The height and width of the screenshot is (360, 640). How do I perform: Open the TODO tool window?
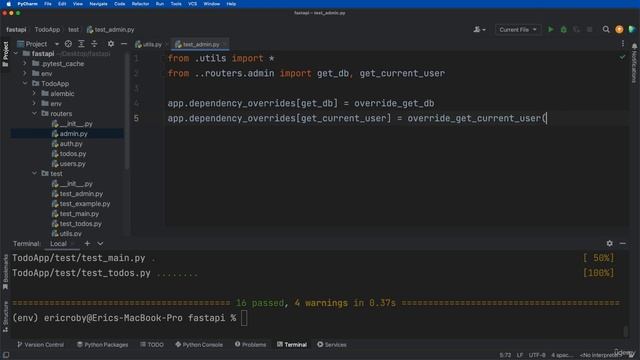click(x=152, y=344)
